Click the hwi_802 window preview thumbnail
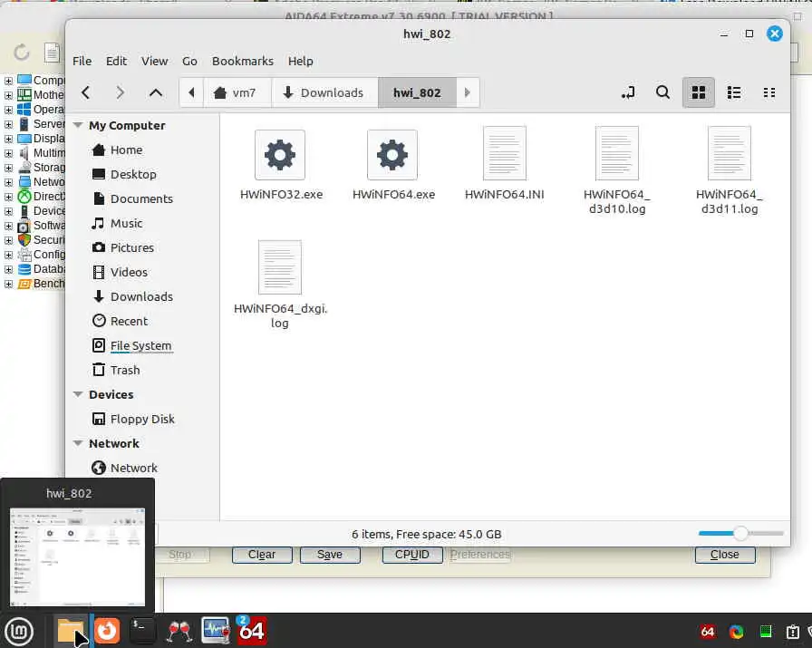The height and width of the screenshot is (648, 812). coord(77,556)
